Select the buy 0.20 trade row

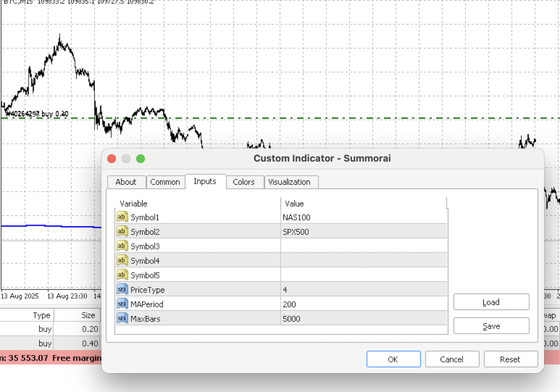coord(50,329)
